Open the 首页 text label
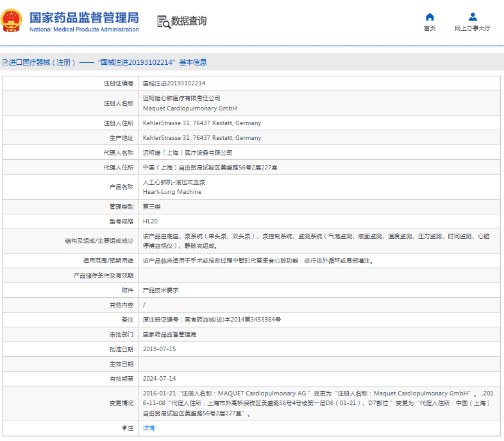 (430, 28)
